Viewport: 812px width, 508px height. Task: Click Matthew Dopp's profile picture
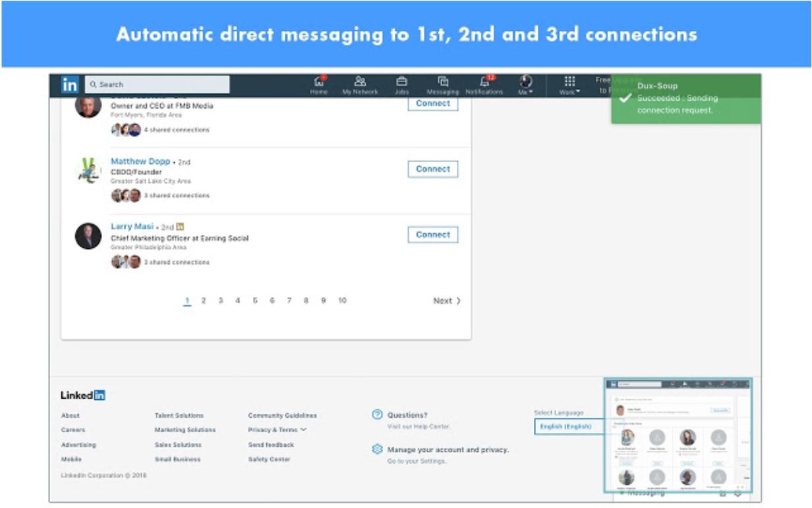coord(88,170)
